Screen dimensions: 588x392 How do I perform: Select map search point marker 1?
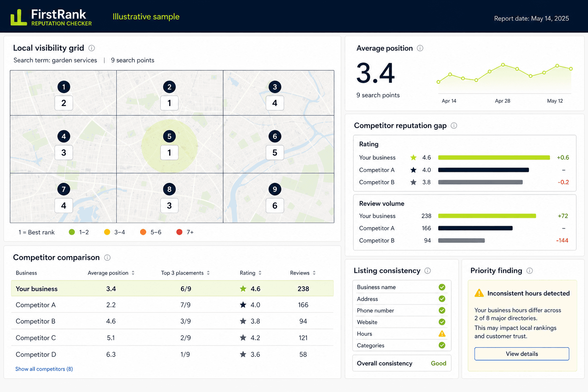point(64,87)
